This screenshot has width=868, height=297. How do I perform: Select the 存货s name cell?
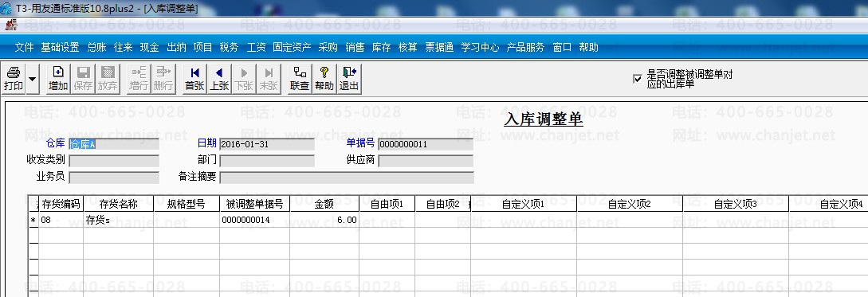pos(119,220)
